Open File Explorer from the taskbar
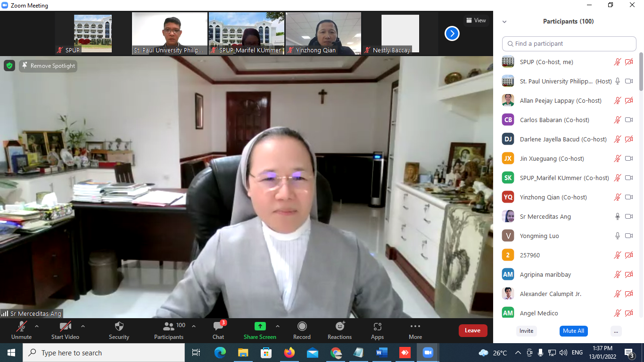This screenshot has width=644, height=362. pyautogui.click(x=243, y=353)
